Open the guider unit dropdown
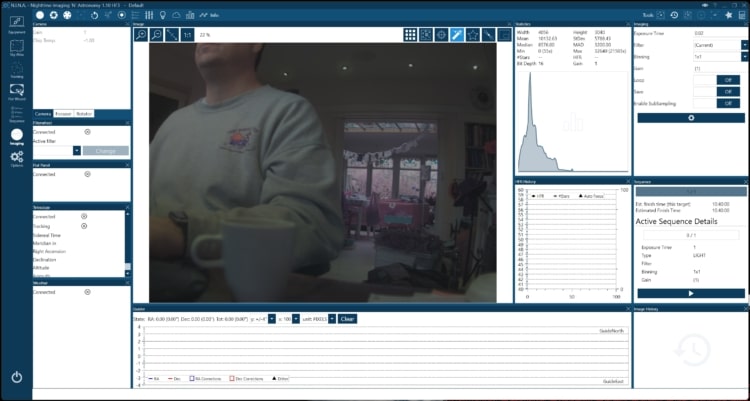Viewport: 750px width, 401px height. coord(331,319)
